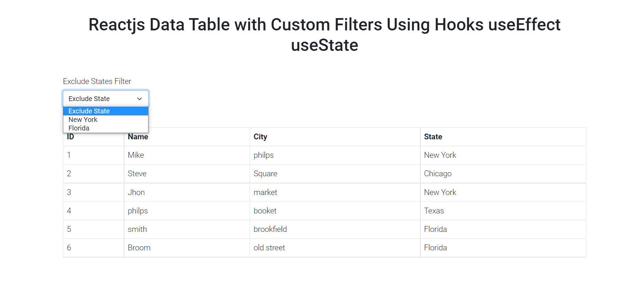Select Mike in the Name column

[135, 155]
